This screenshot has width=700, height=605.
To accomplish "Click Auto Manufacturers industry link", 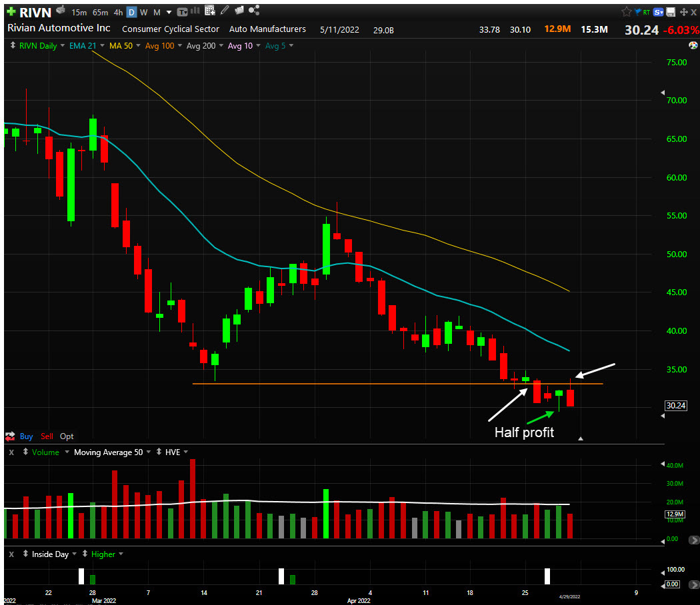I will (267, 29).
